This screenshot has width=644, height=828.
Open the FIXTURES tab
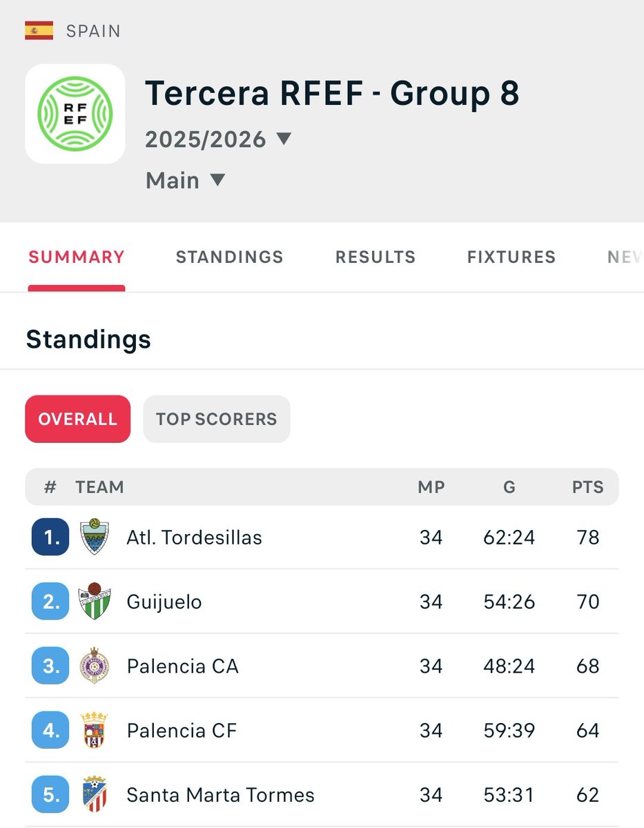(x=511, y=257)
